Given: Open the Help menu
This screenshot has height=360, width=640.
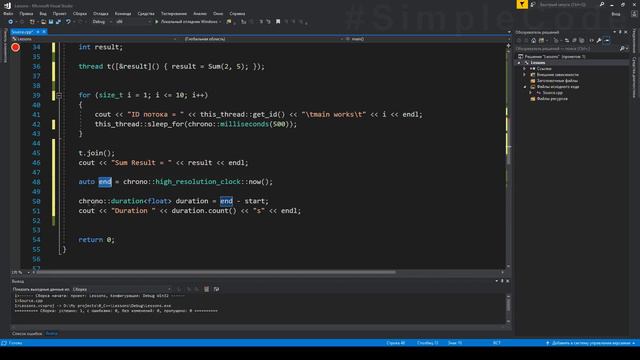Looking at the screenshot, I should (237, 13).
